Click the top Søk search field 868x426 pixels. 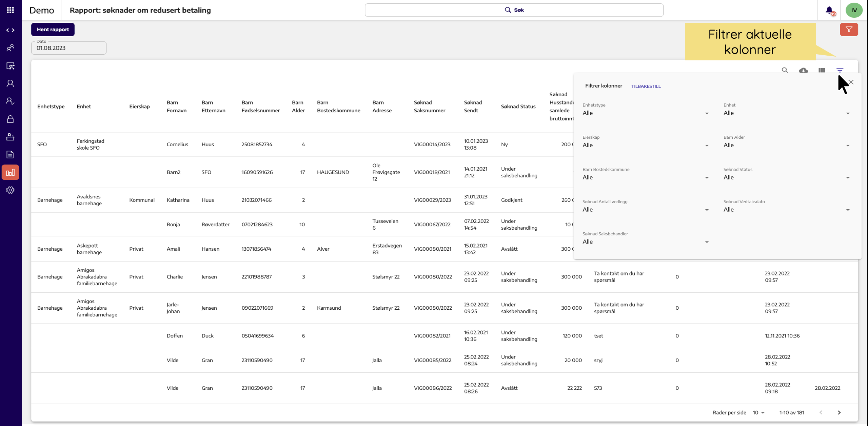pos(514,10)
